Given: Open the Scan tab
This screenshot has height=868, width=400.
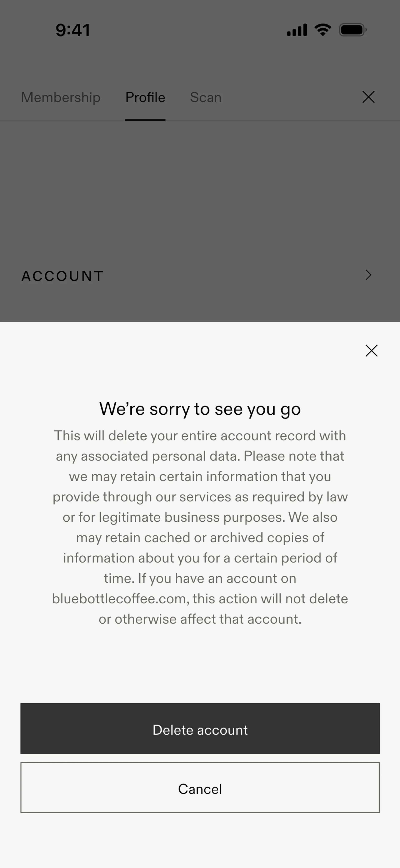Looking at the screenshot, I should coord(206,97).
